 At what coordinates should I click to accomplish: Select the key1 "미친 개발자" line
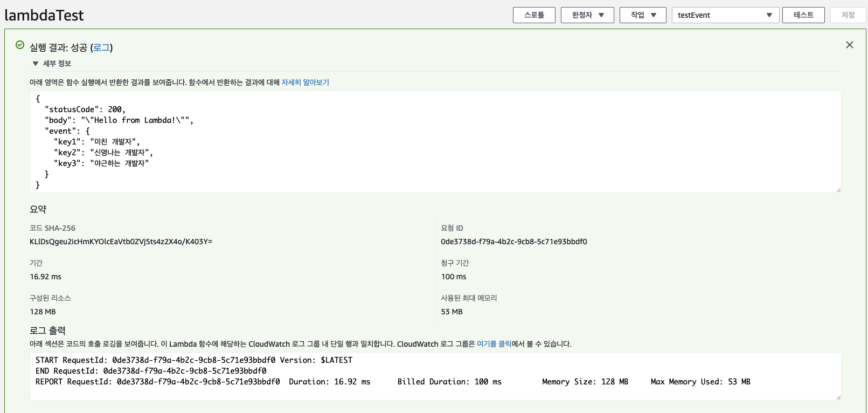(x=97, y=142)
